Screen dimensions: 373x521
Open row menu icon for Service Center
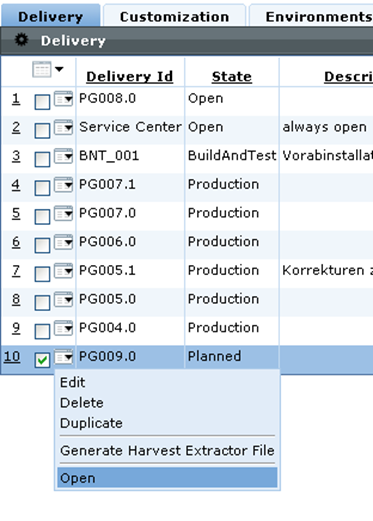point(63,127)
